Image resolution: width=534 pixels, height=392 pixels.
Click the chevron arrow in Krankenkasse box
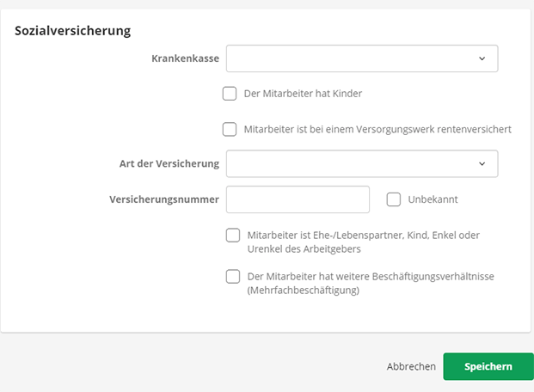pyautogui.click(x=482, y=59)
